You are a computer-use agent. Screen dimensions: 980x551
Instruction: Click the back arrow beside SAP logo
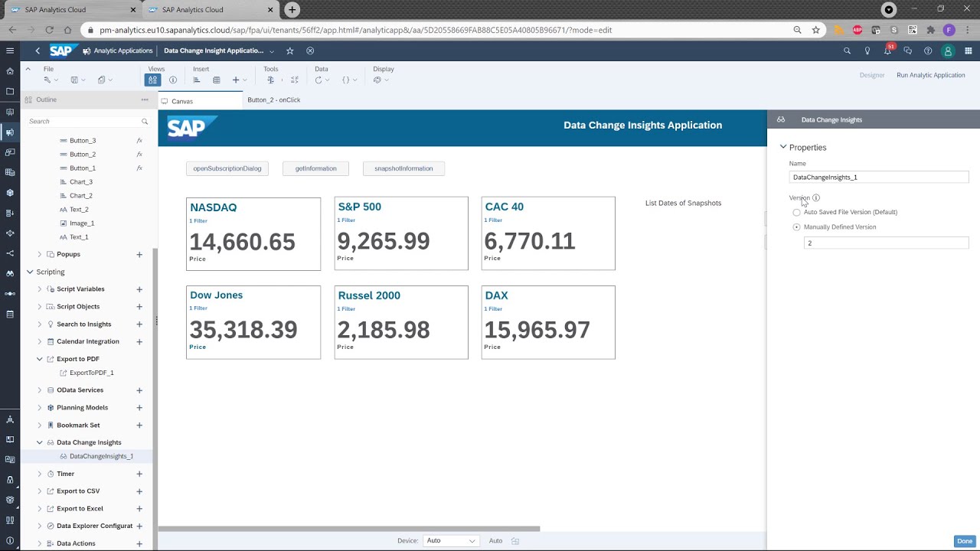coord(38,51)
